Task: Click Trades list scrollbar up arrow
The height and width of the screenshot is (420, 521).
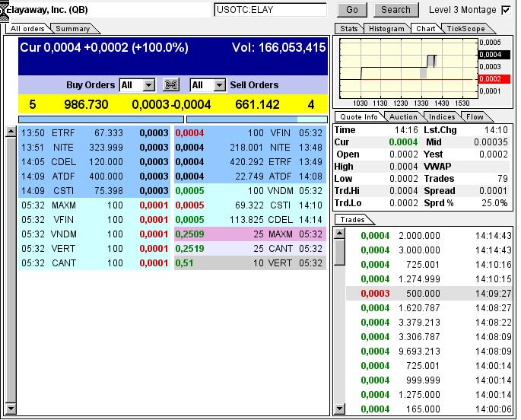Action: point(339,234)
